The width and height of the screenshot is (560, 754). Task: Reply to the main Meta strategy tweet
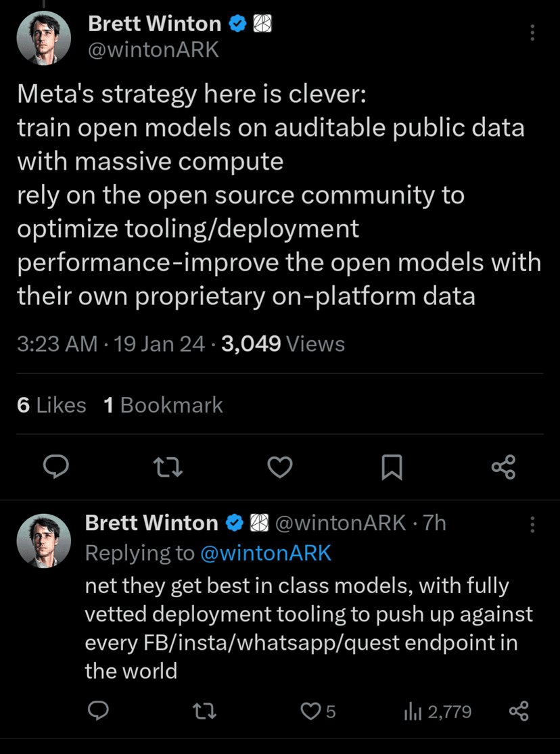tap(57, 467)
